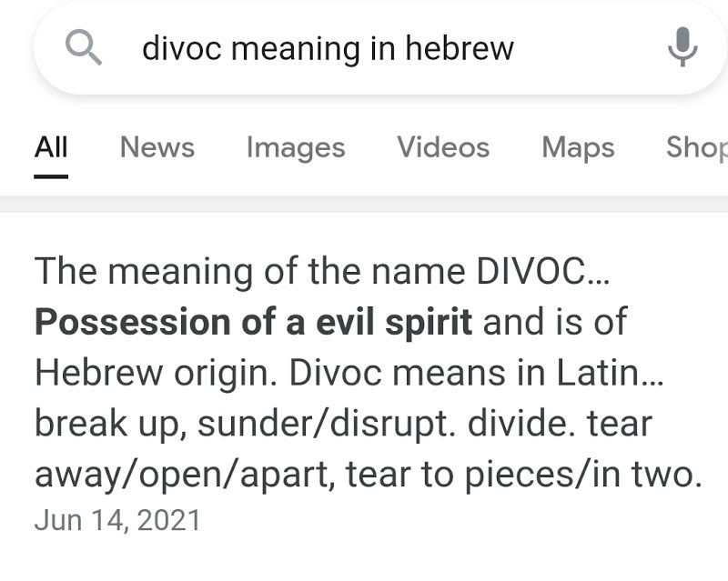728x581 pixels.
Task: Tap the word 'DIVOC…' in the snippet heading
Action: point(542,272)
